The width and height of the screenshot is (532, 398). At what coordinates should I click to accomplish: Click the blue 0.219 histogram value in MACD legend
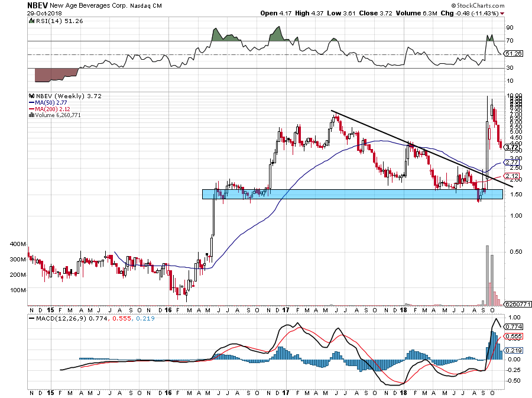(x=145, y=319)
